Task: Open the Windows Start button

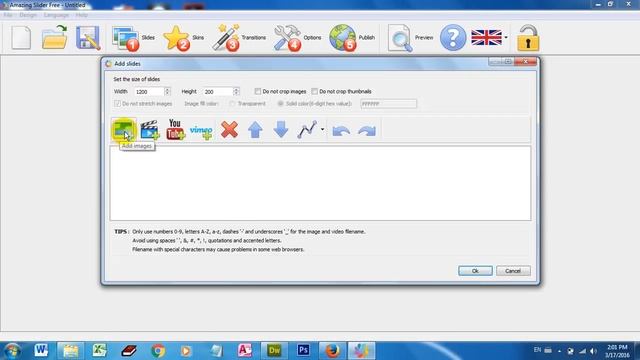Action: click(12, 351)
